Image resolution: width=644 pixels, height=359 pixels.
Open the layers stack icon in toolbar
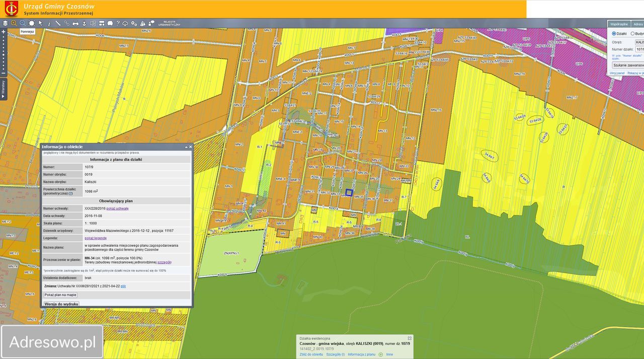click(x=5, y=23)
